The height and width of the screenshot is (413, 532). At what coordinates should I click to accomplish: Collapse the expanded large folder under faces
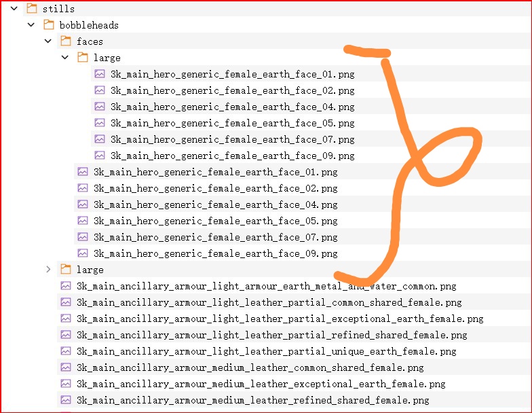click(64, 58)
